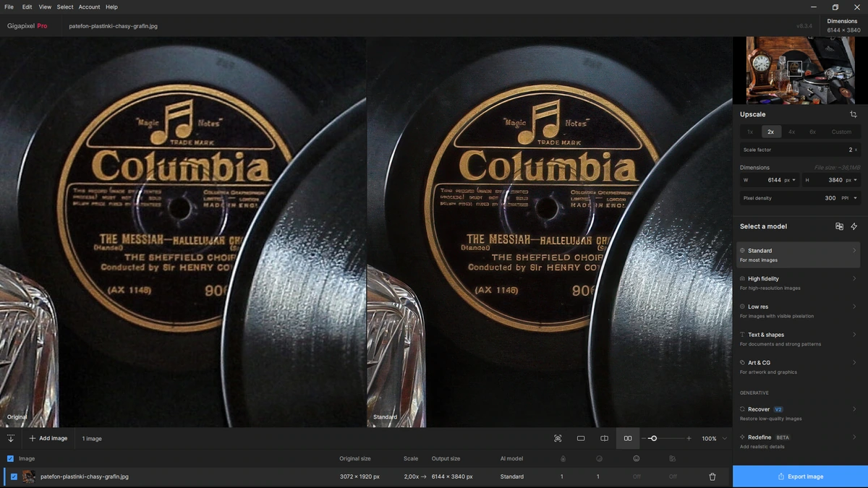The image size is (868, 488).
Task: Open the height px unit dropdown
Action: (x=851, y=180)
